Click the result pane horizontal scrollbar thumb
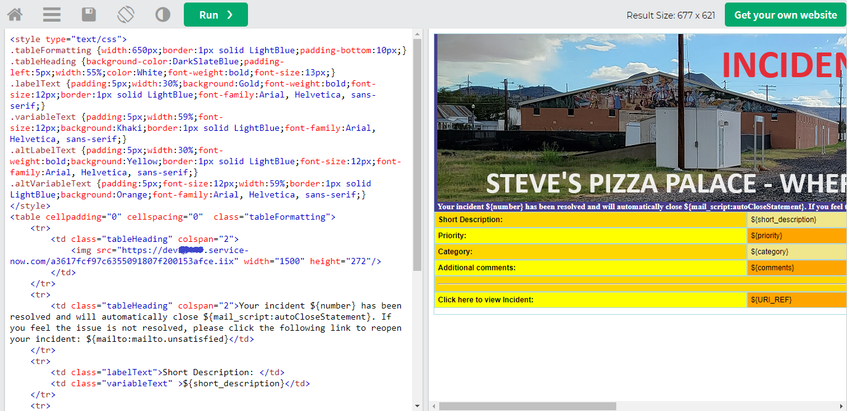847x411 pixels. click(x=527, y=406)
